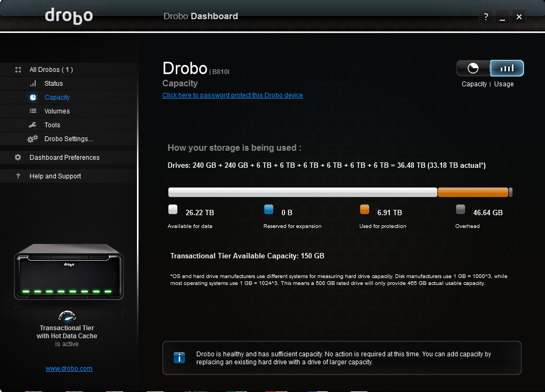Click the white Available for data swatch
The height and width of the screenshot is (392, 545).
click(173, 209)
